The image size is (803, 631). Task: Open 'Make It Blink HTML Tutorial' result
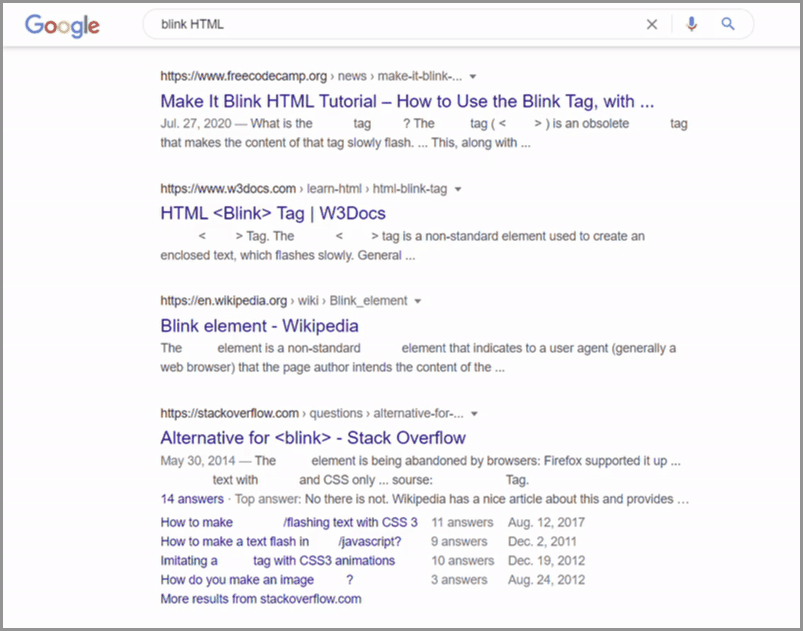(407, 101)
